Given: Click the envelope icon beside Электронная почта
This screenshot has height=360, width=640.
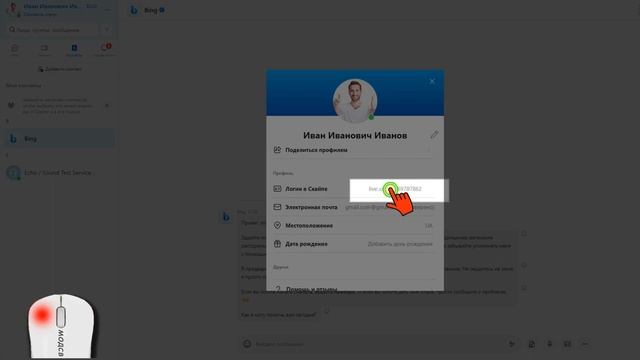Looking at the screenshot, I should tap(278, 207).
